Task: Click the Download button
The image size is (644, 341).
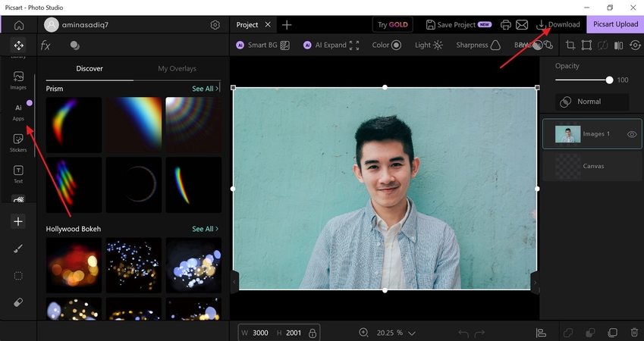Action: coord(558,24)
